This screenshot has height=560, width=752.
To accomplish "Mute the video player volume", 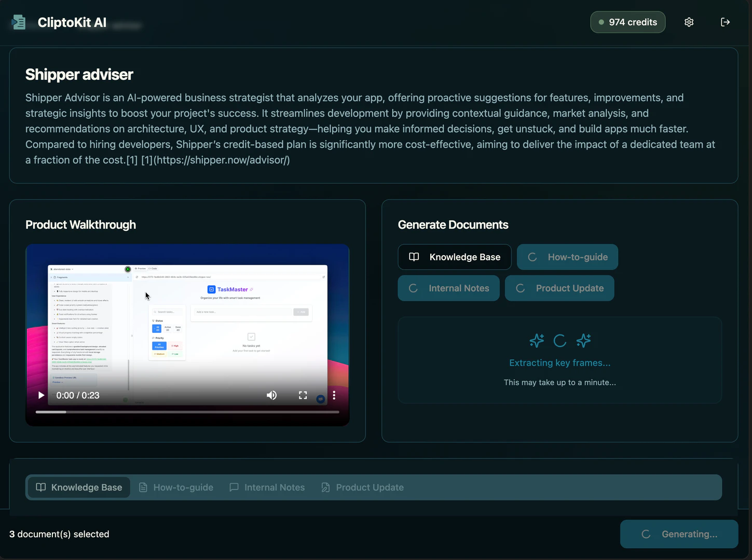I will click(271, 395).
